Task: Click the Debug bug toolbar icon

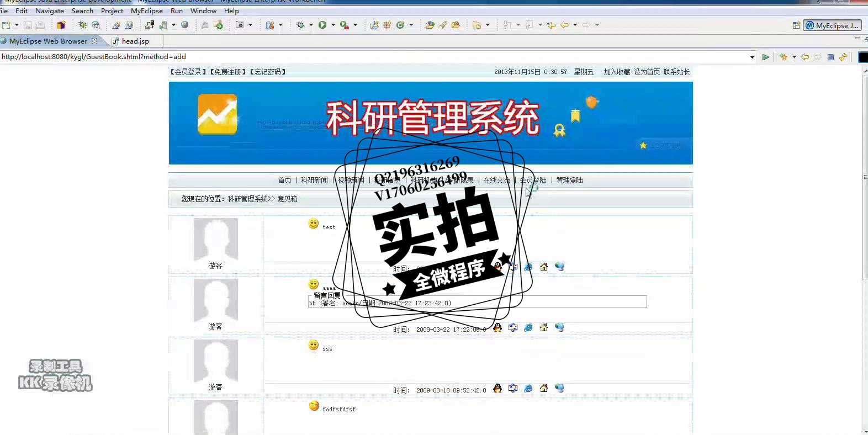Action: click(300, 25)
